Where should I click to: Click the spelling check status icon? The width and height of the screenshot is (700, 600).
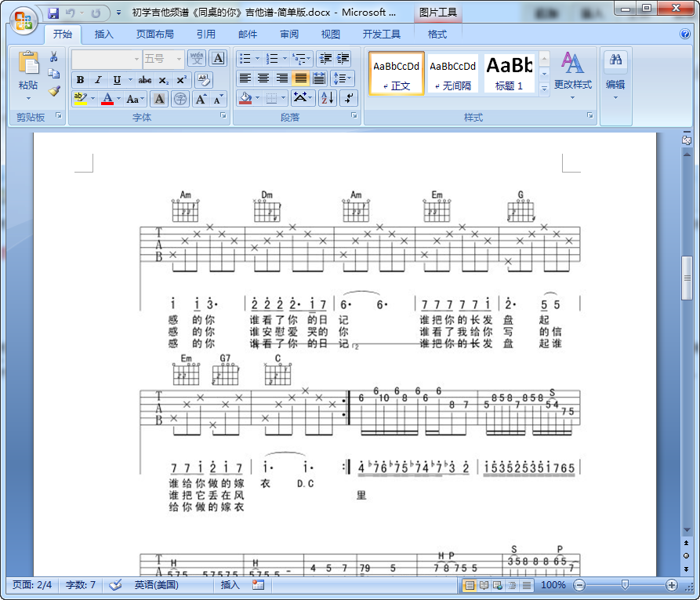pos(116,585)
